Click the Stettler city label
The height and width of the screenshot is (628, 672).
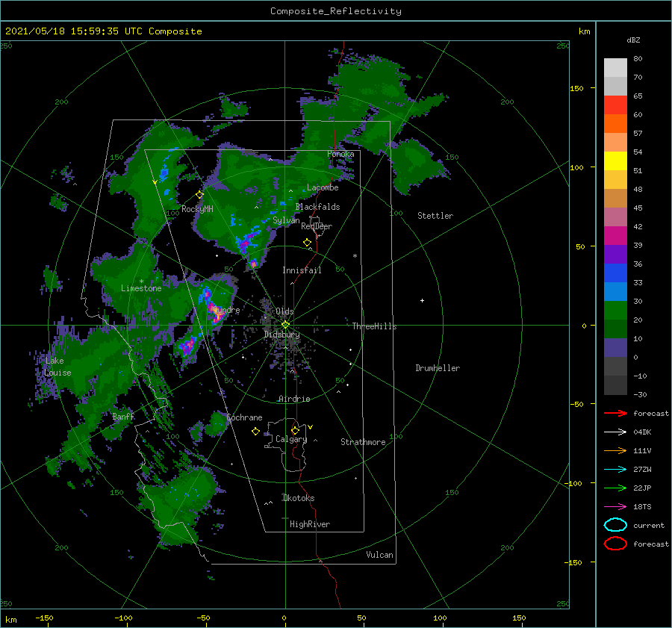[x=435, y=216]
